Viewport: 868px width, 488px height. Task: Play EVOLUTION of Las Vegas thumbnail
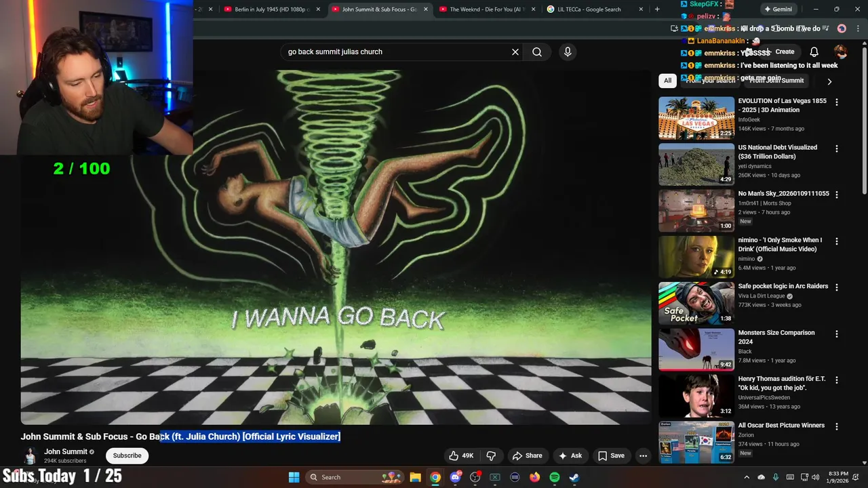pyautogui.click(x=696, y=118)
